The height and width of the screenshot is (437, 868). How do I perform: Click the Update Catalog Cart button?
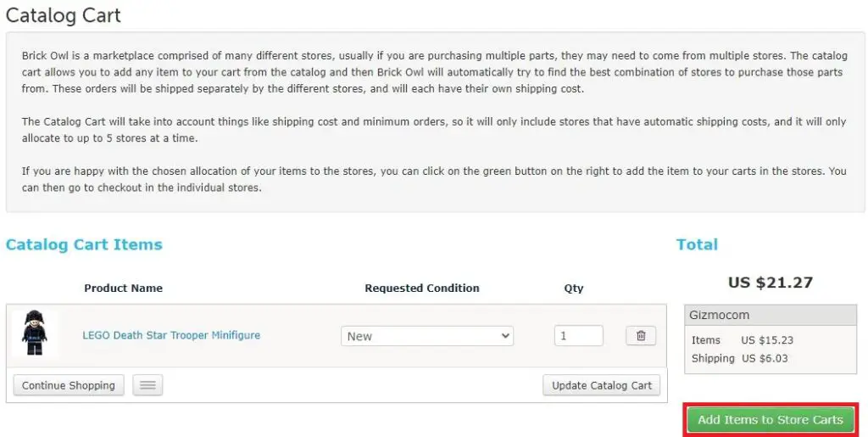point(601,385)
